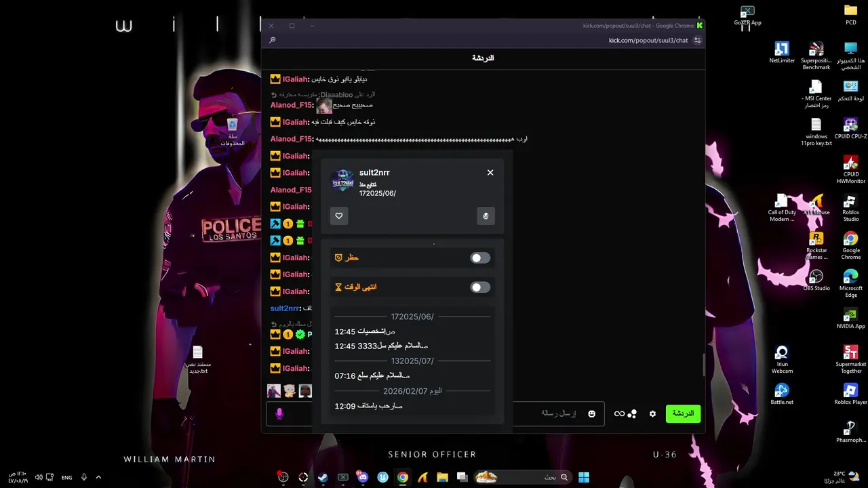Select the NetLimiter desktop shortcut
Screen dimensions: 868x488
pyautogui.click(x=782, y=52)
